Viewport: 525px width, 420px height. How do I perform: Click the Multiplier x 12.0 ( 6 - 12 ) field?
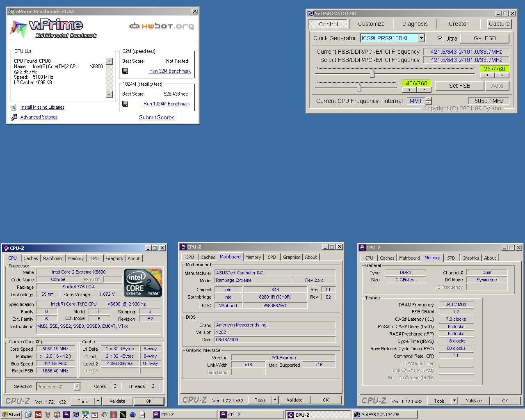[56, 356]
